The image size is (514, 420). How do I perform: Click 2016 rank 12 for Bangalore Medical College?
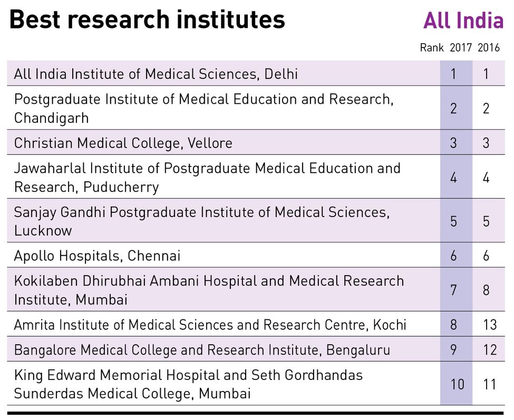pos(490,350)
